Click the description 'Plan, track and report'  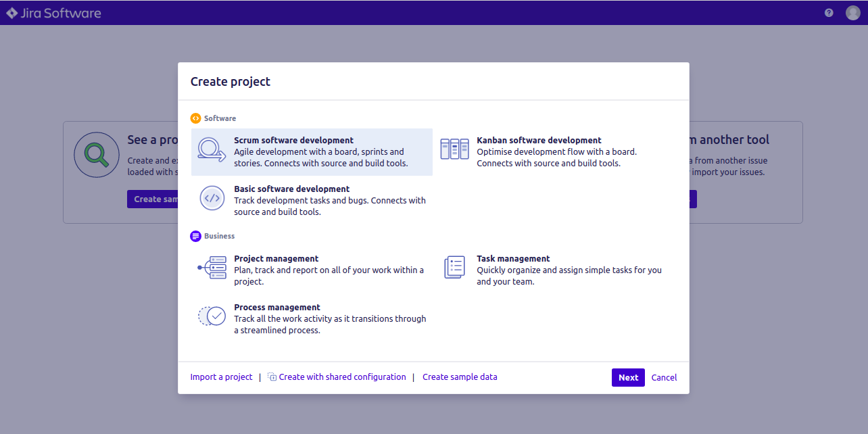[x=329, y=276]
